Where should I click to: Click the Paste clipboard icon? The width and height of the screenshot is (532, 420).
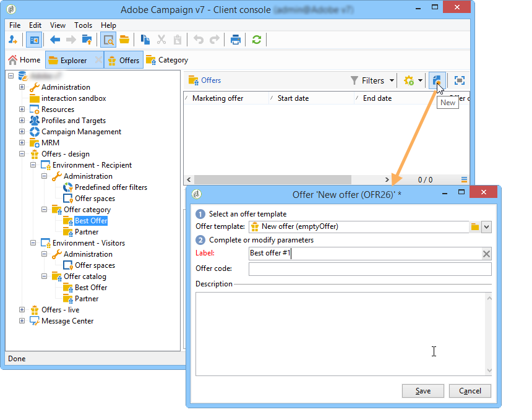tap(178, 40)
